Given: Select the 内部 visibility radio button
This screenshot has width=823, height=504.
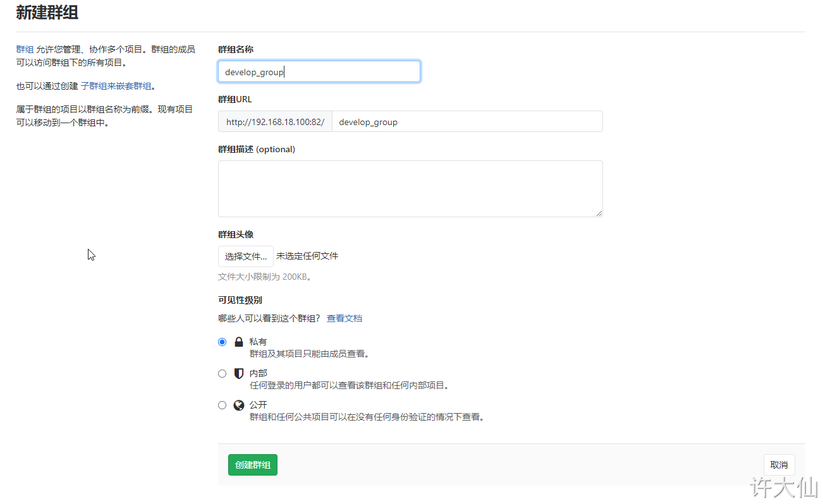Looking at the screenshot, I should [x=222, y=373].
